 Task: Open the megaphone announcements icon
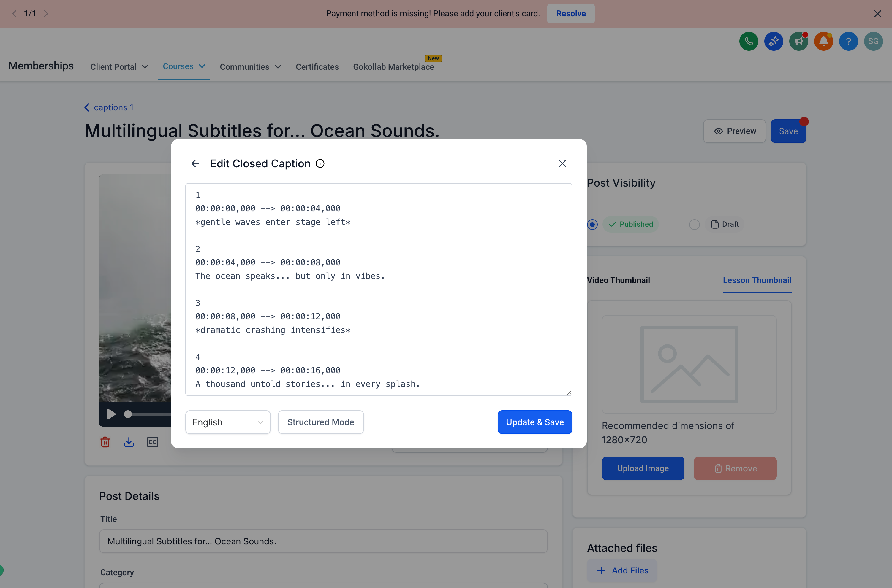(x=798, y=41)
